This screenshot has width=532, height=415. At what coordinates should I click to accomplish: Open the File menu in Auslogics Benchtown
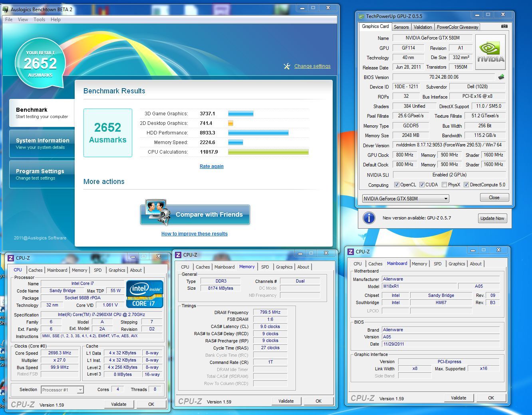[x=9, y=20]
